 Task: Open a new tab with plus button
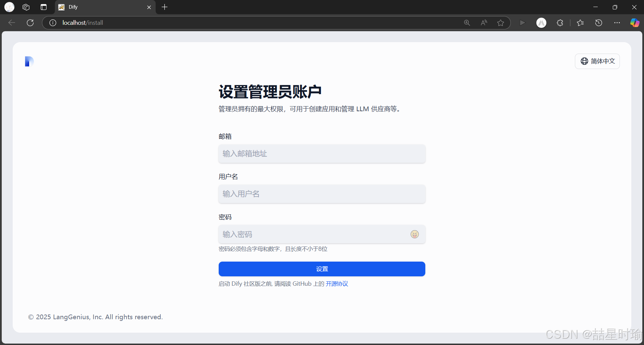pos(164,7)
